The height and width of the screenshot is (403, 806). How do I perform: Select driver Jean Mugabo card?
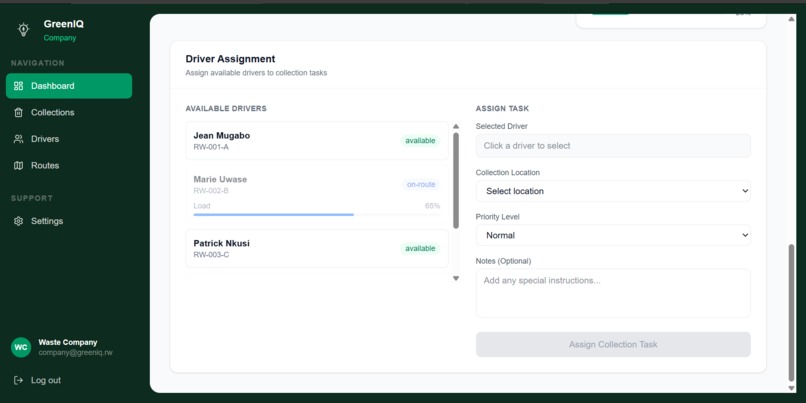(x=317, y=141)
